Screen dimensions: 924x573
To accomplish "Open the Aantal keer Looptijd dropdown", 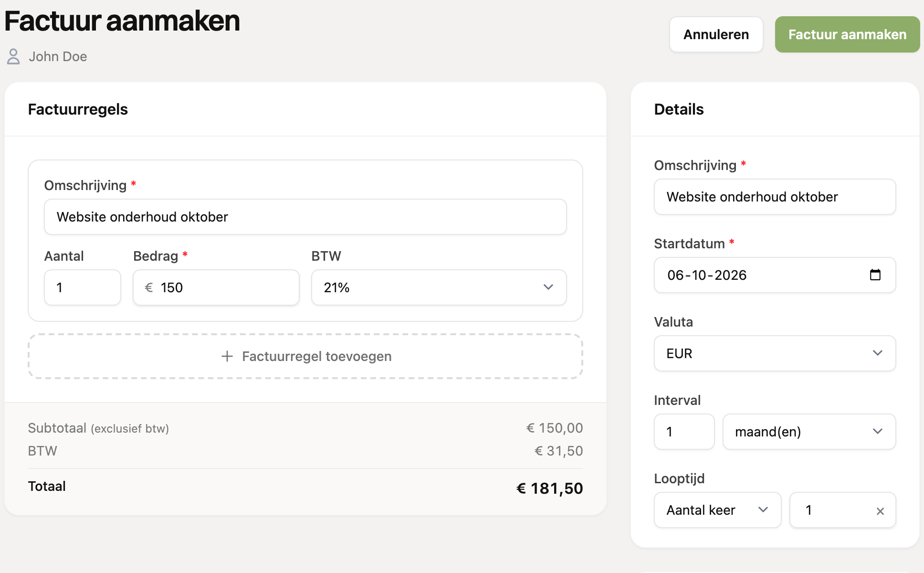I will coord(717,510).
